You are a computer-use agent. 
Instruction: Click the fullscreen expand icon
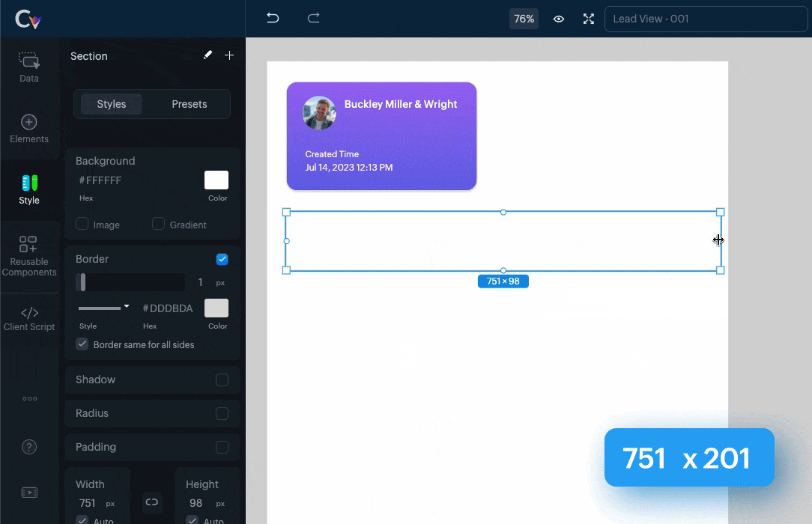(x=589, y=19)
